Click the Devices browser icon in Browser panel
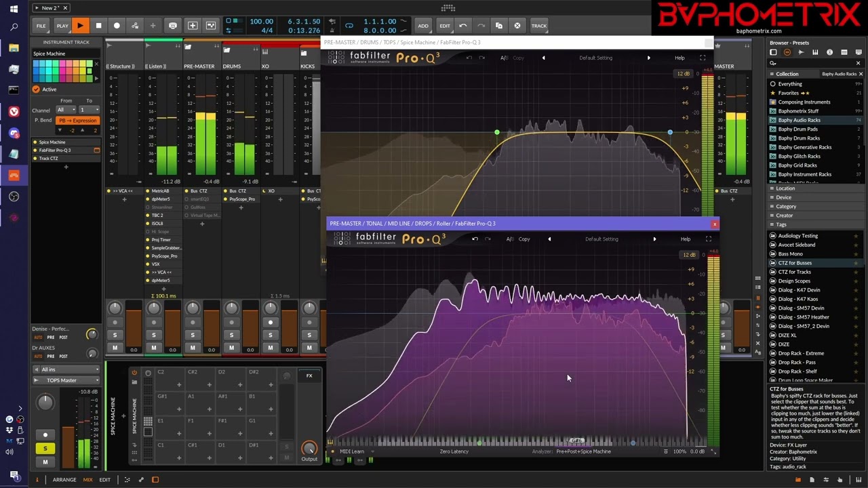The image size is (868, 488). pyautogui.click(x=773, y=52)
